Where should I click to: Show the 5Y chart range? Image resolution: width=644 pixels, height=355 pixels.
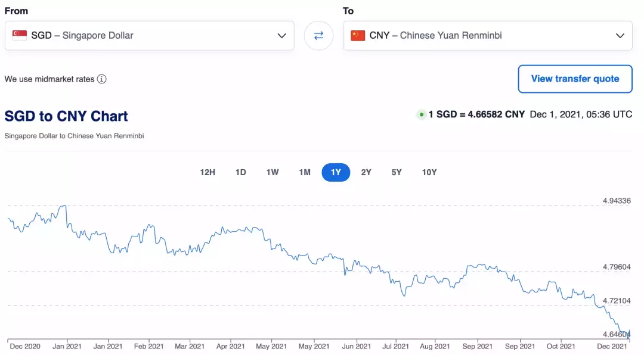click(397, 173)
